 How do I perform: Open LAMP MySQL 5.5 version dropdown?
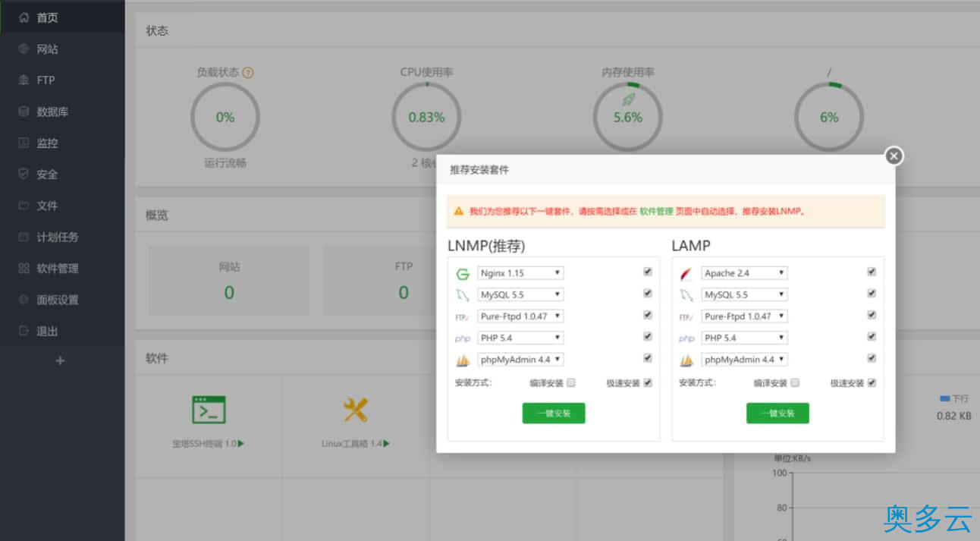[744, 294]
